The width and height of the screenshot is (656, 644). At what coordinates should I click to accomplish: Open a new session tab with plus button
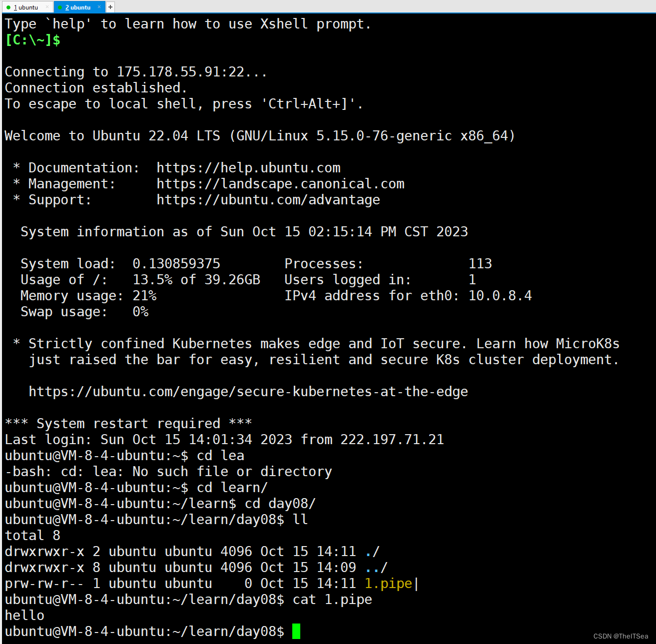(x=110, y=7)
